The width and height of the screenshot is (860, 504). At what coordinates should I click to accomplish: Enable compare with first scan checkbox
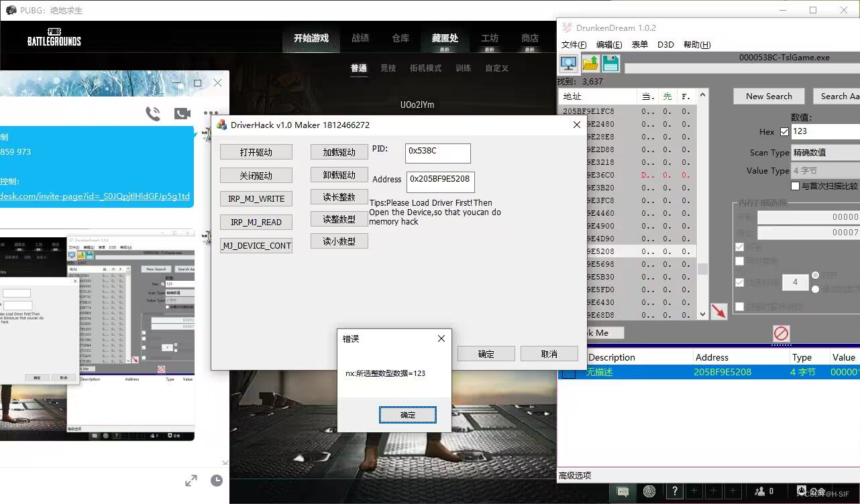click(796, 186)
